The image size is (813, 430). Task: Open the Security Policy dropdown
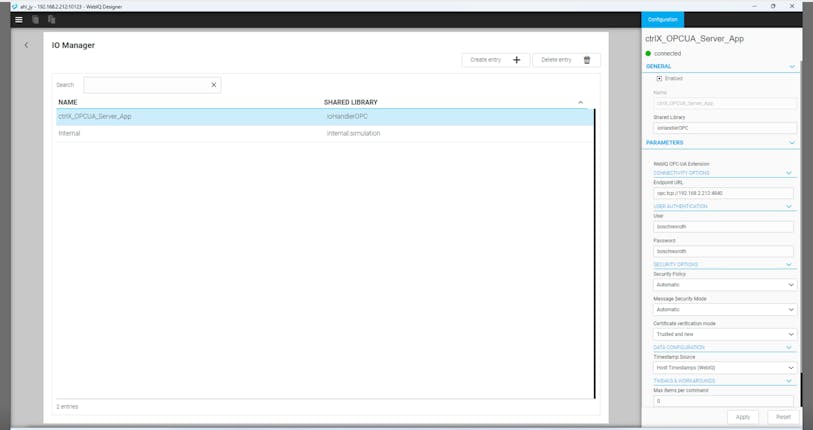(x=724, y=285)
